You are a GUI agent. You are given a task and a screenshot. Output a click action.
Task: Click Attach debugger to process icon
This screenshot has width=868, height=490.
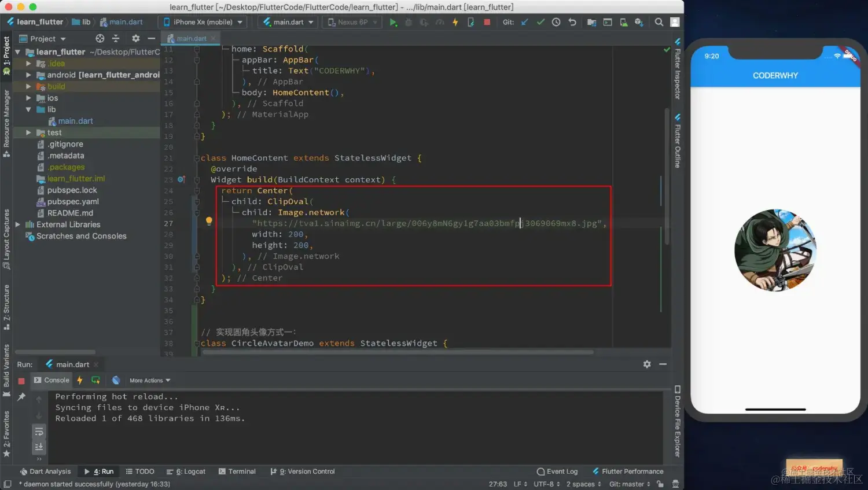[471, 22]
